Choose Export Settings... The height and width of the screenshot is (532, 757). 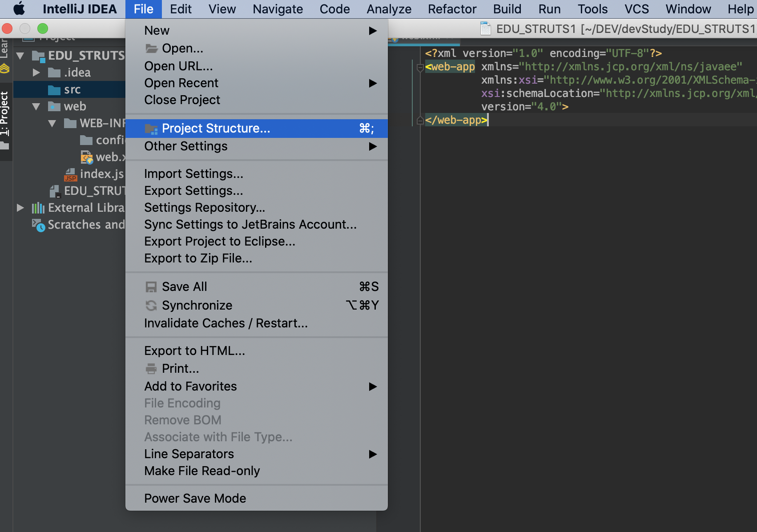pos(257,191)
